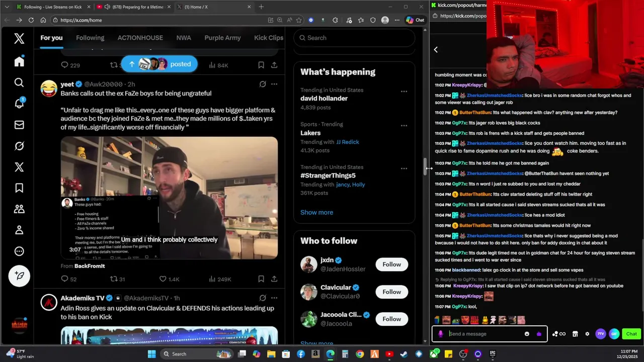Like yeet's post with 1.4K likes
Screen dimensions: 644x362
tap(169, 279)
